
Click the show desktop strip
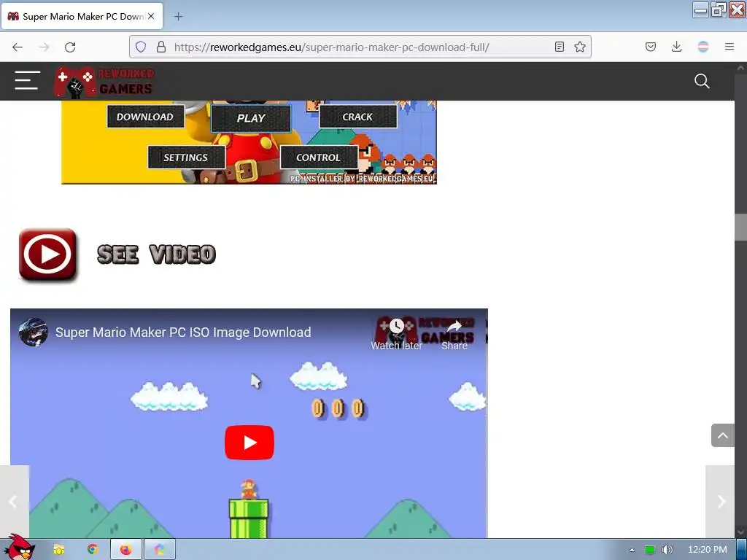click(741, 550)
